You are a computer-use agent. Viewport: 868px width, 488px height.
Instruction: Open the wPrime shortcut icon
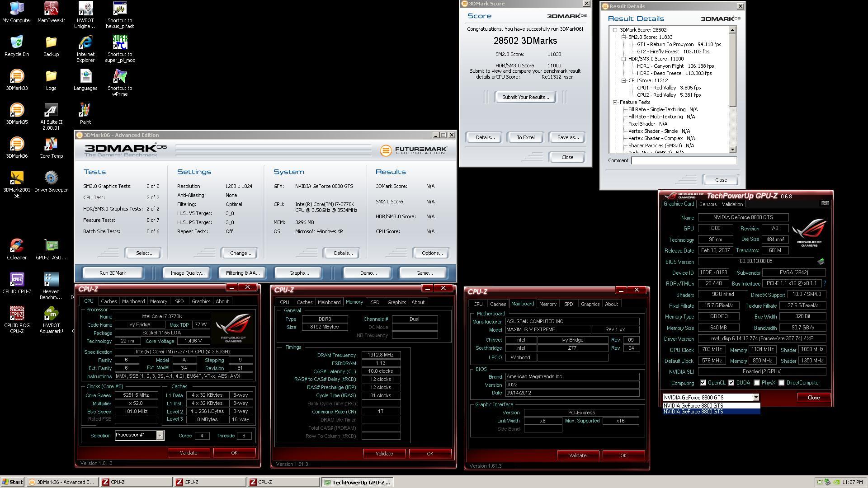click(120, 83)
